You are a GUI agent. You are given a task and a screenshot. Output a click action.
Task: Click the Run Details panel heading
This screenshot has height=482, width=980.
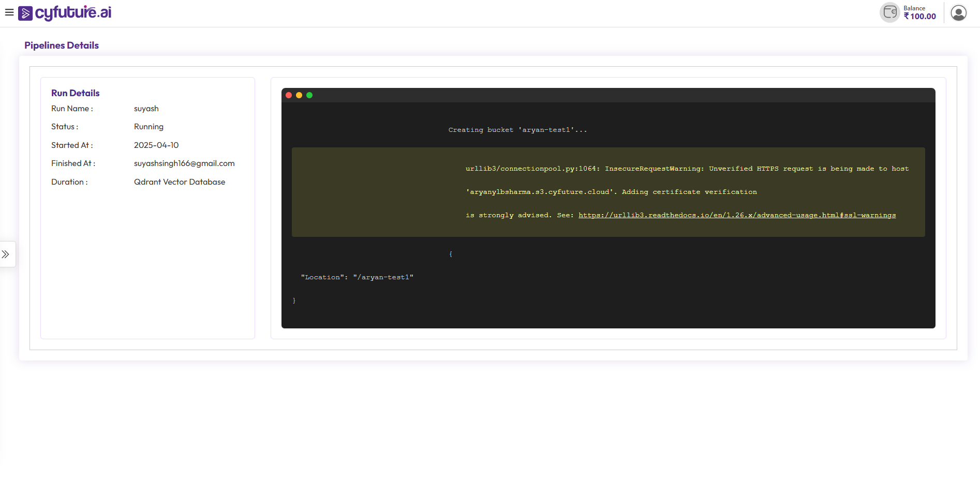coord(76,93)
